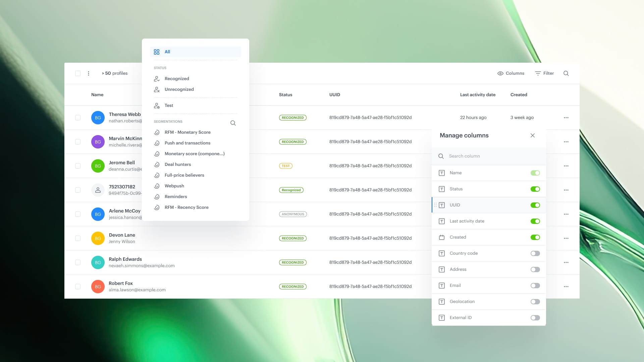Click the drag handle next to UUID row
The height and width of the screenshot is (362, 644).
[x=435, y=205]
